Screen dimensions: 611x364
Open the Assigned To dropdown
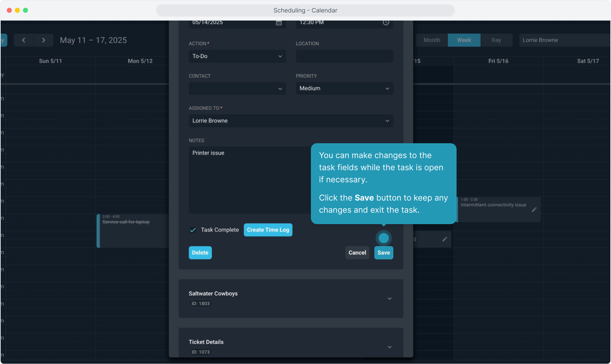291,121
